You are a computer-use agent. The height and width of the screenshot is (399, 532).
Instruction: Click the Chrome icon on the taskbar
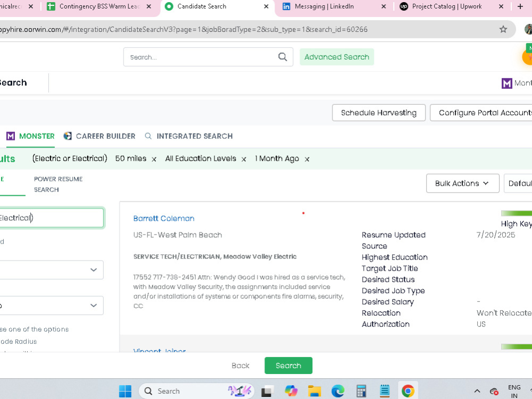click(x=408, y=391)
